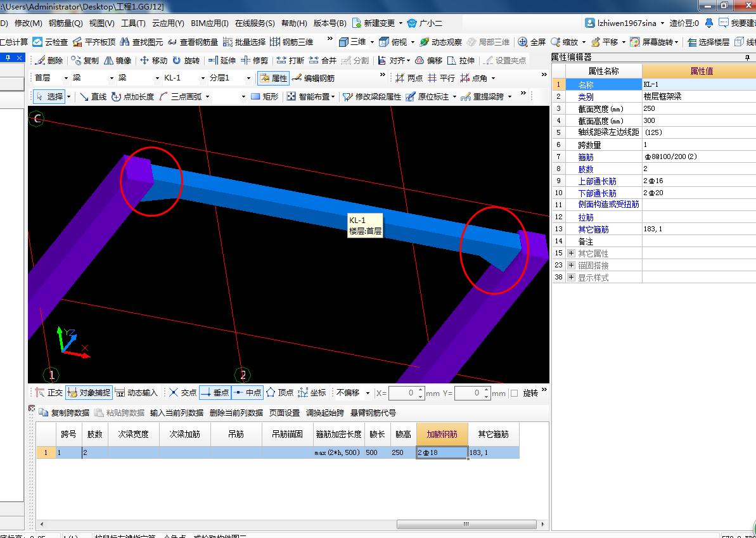Open the 帮助(H) menu
The image size is (756, 538).
pyautogui.click(x=294, y=23)
